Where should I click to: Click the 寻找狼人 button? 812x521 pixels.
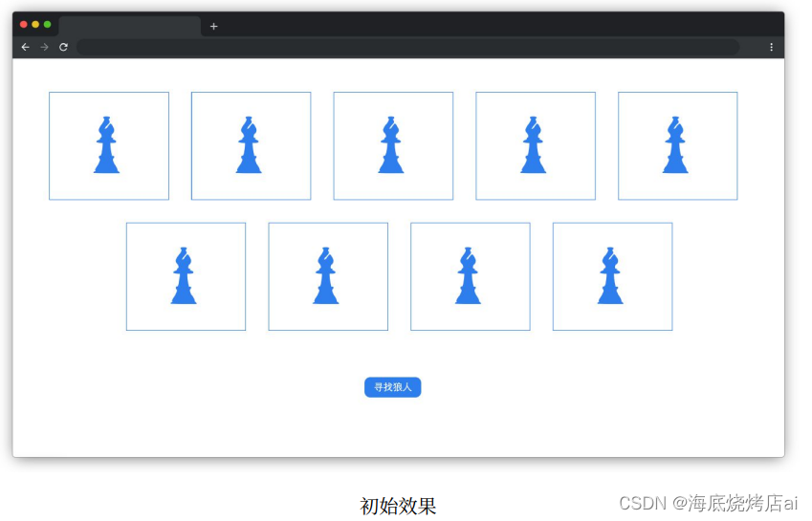(392, 387)
